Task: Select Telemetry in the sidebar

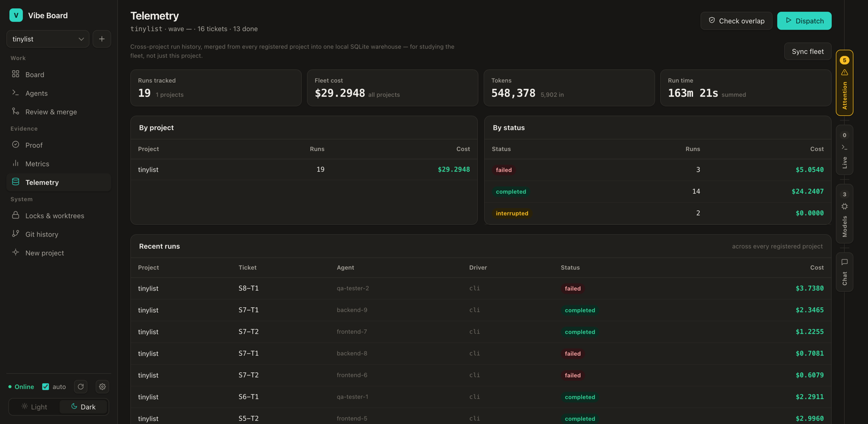Action: (x=59, y=183)
